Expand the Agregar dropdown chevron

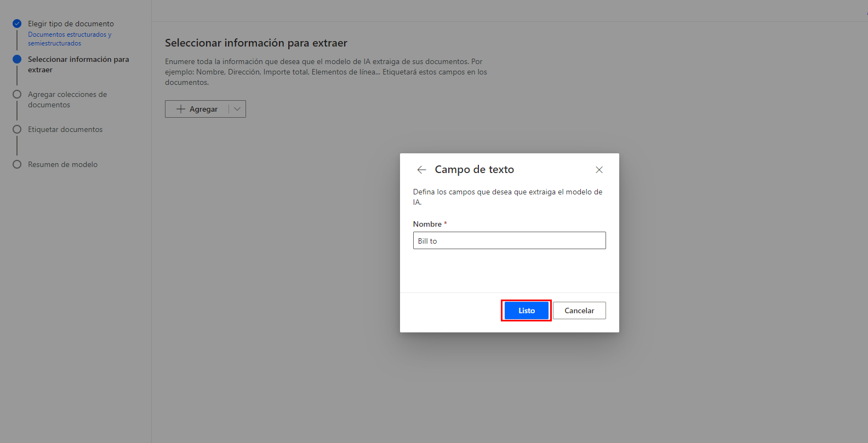237,109
